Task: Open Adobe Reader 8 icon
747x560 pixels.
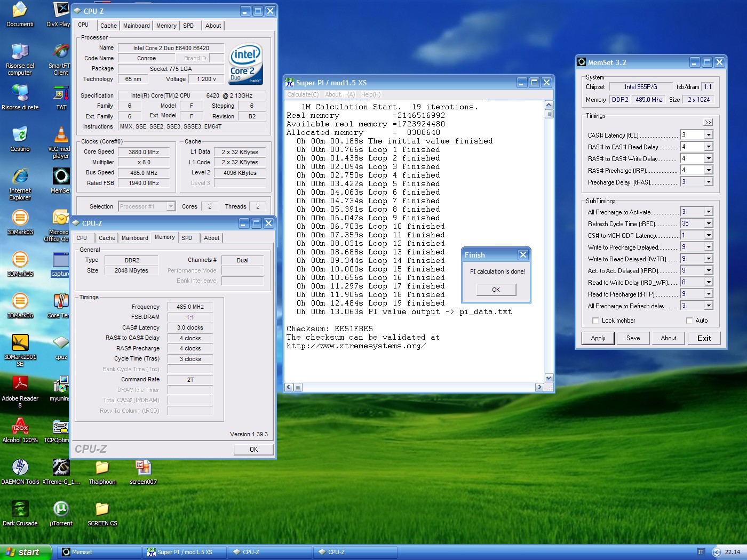Action: pyautogui.click(x=20, y=392)
